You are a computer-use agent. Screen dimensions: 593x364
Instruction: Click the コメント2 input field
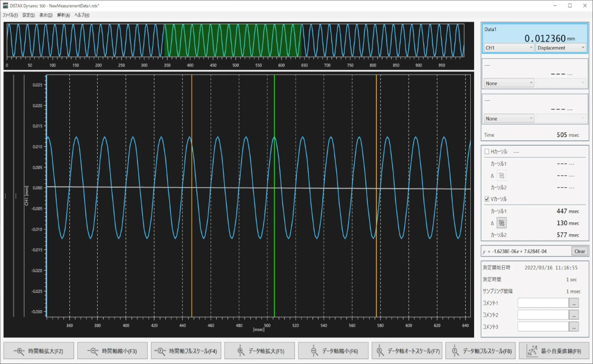[543, 315]
